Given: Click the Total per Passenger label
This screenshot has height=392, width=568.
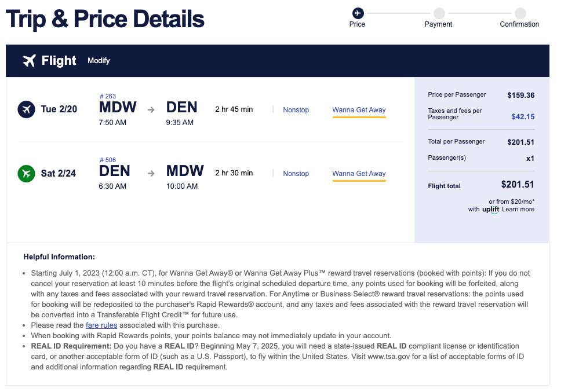Looking at the screenshot, I should point(456,141).
